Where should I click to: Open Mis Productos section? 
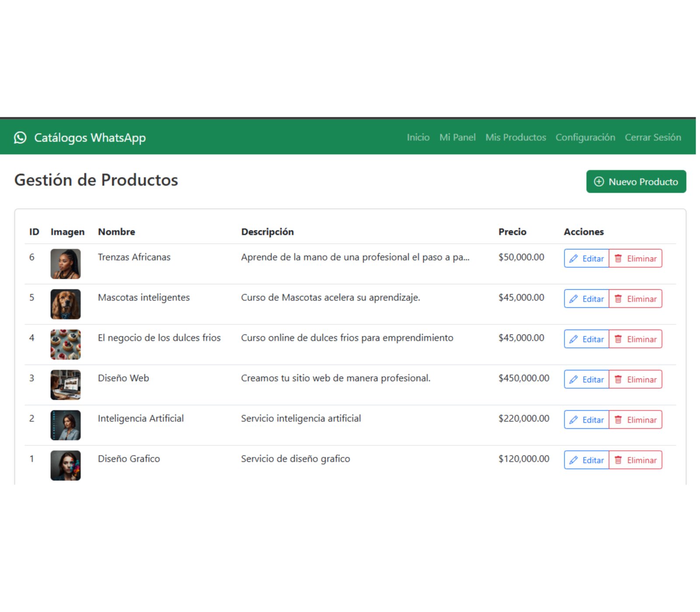(x=515, y=137)
